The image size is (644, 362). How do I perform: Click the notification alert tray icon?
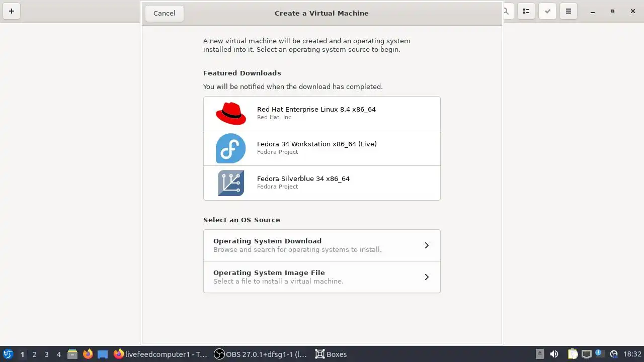[599, 354]
